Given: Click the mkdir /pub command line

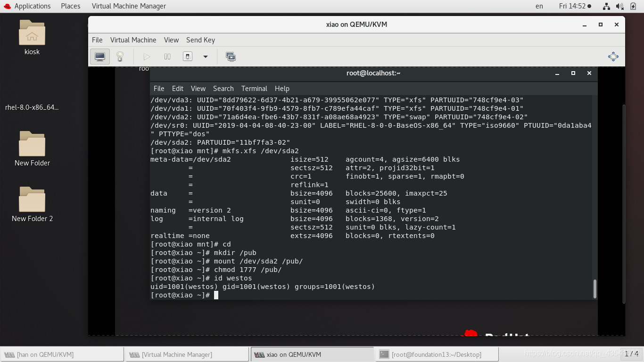Looking at the screenshot, I should (x=203, y=253).
